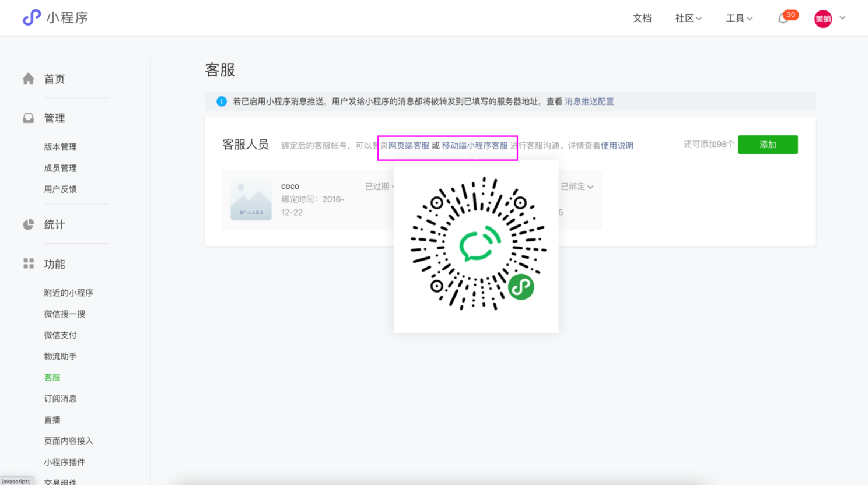
Task: Expand the 社区 dropdown menu
Action: (688, 19)
